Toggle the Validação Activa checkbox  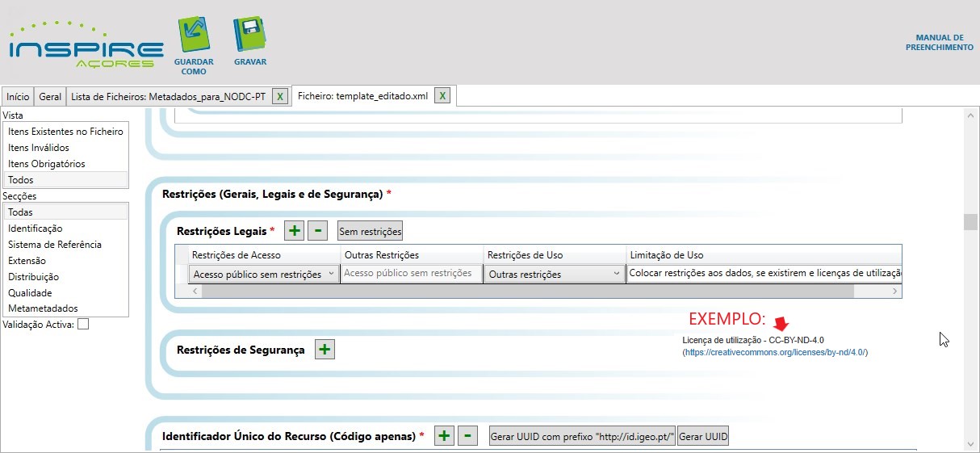[83, 325]
